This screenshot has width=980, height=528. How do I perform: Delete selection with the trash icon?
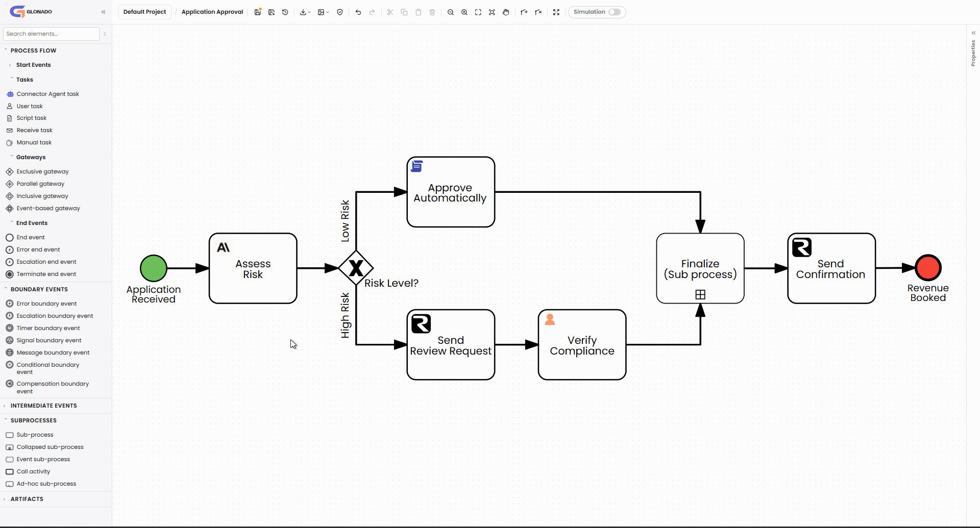[432, 12]
